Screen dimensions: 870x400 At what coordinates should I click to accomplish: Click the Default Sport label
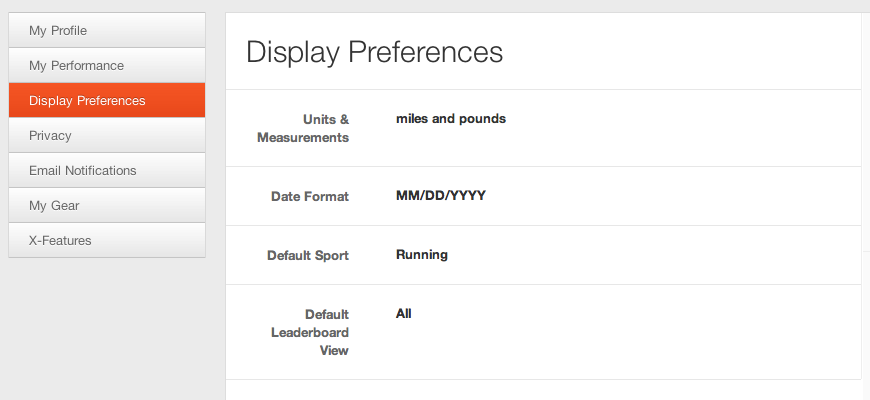[x=308, y=255]
